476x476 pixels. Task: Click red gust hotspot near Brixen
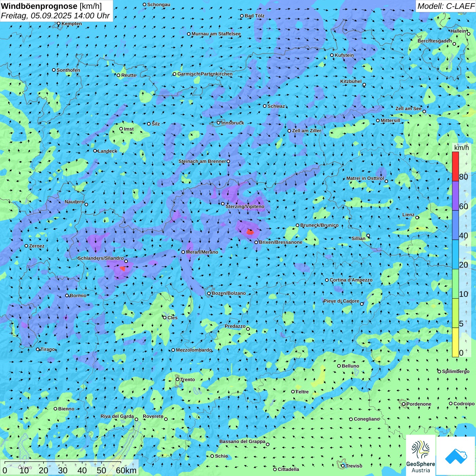coord(250,232)
